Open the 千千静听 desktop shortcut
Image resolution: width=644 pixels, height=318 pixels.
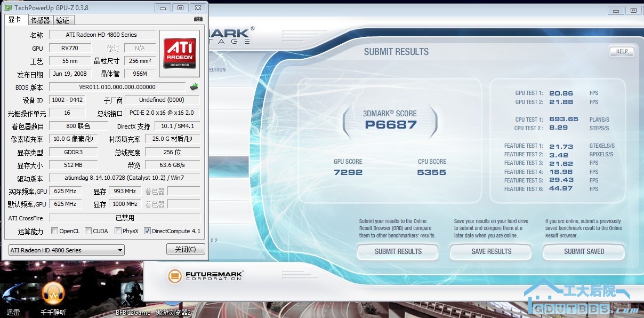tap(53, 299)
